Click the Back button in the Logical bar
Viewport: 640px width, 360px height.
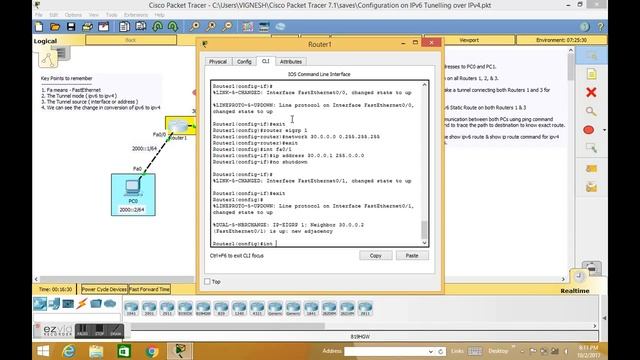click(131, 40)
